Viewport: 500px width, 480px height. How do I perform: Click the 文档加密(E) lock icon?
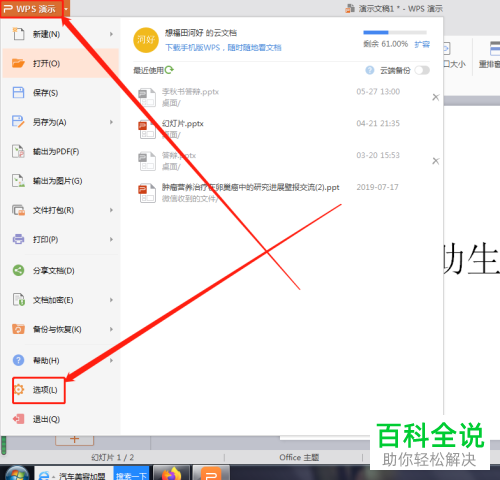click(x=18, y=299)
